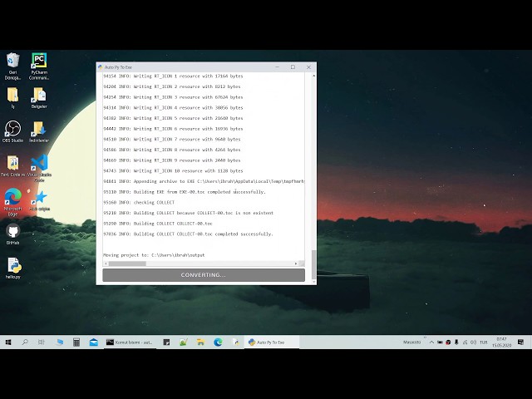
Task: Click "COLLECT-00.toc completed successfully" log line
Action: [x=189, y=234]
